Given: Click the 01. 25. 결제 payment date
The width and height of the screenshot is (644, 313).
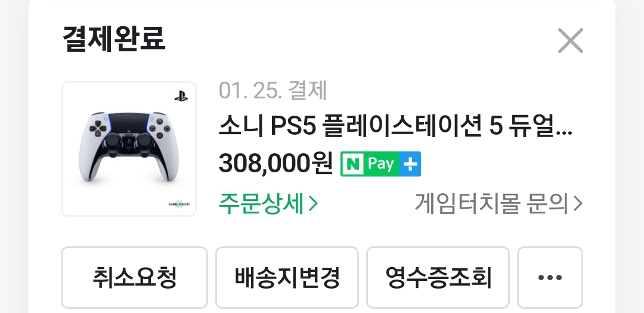Looking at the screenshot, I should (273, 91).
